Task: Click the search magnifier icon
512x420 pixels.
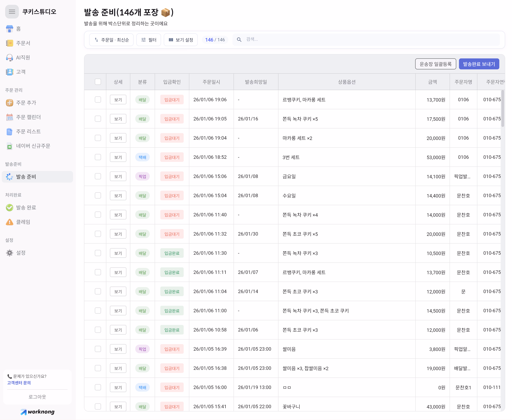Action: coord(239,40)
